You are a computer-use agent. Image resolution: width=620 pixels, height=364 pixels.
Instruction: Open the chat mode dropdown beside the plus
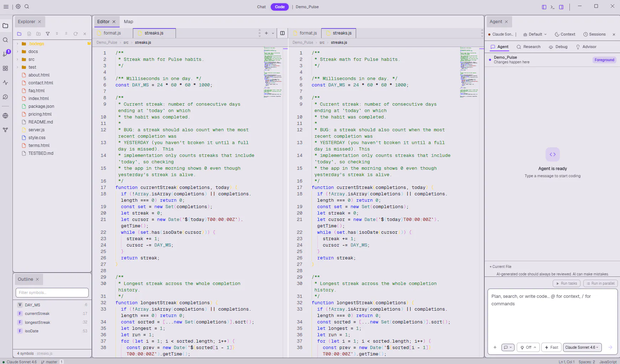(x=508, y=347)
